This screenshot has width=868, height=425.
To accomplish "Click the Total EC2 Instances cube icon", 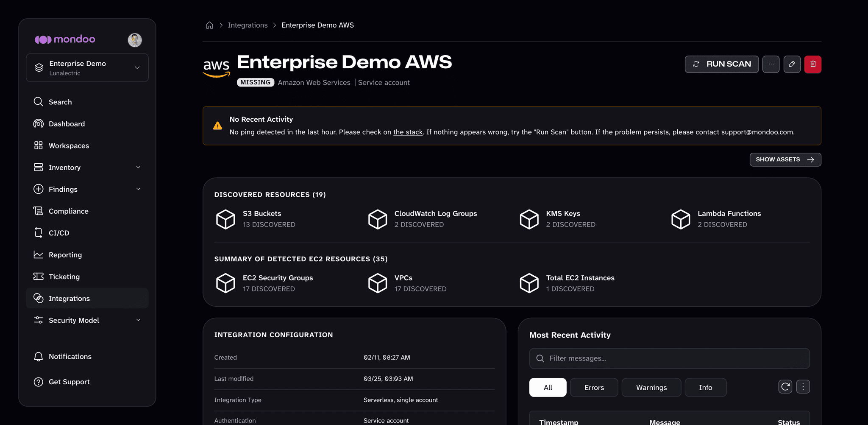I will (x=529, y=283).
